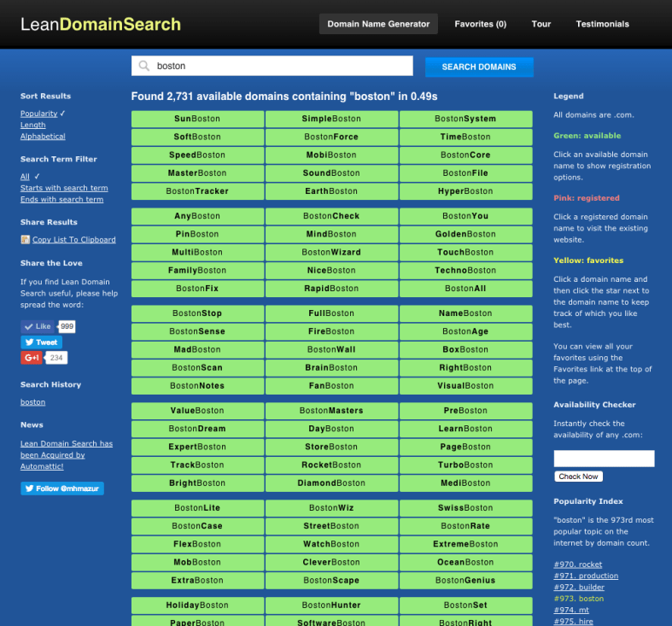Viewport: 672px width, 626px height.
Task: Select the BostonNotes domain
Action: coord(197,386)
